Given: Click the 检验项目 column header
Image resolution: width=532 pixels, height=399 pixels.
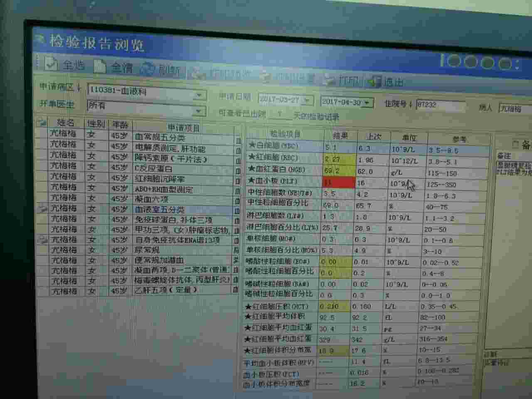Looking at the screenshot, I should (285, 134).
